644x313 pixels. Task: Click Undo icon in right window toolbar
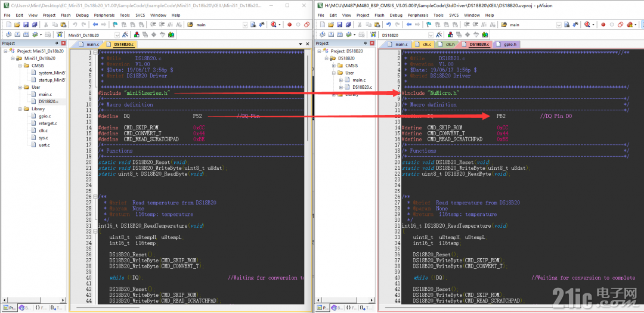(x=389, y=24)
